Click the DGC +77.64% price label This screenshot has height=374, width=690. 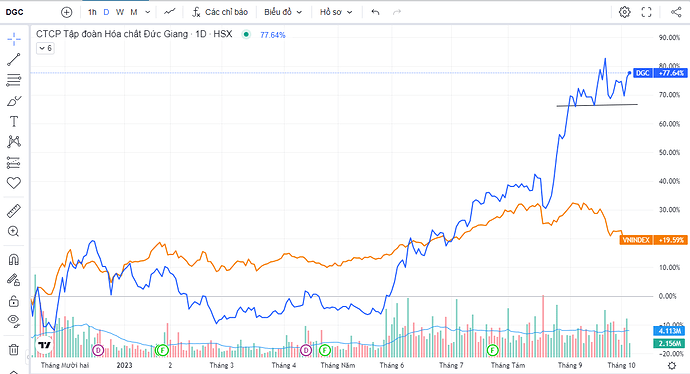click(661, 73)
